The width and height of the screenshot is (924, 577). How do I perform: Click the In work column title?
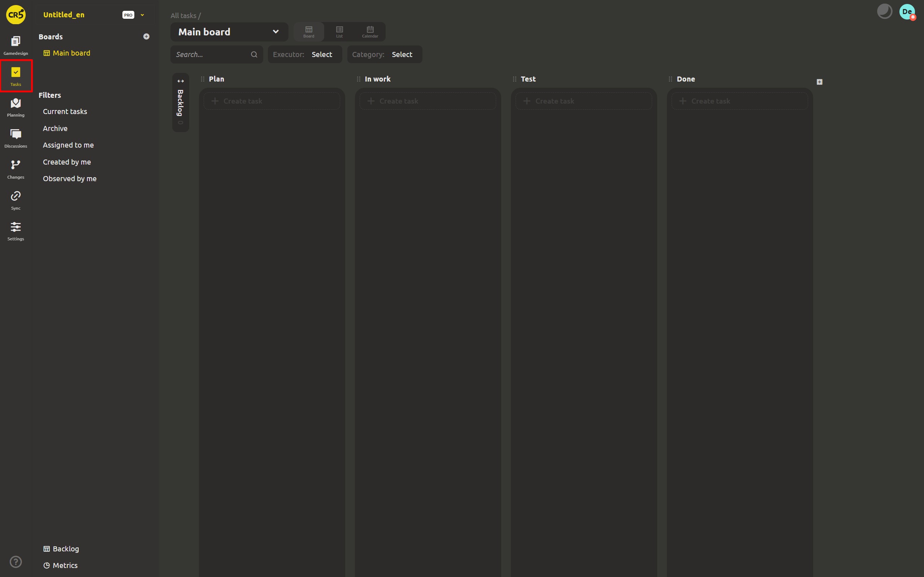coord(378,79)
